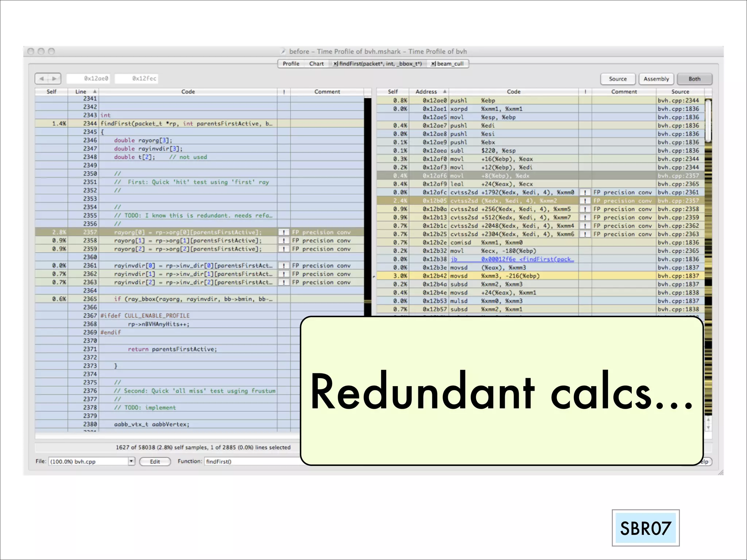Close the findFirst tab with its x icon
Screen dimensions: 747x560
click(x=335, y=64)
